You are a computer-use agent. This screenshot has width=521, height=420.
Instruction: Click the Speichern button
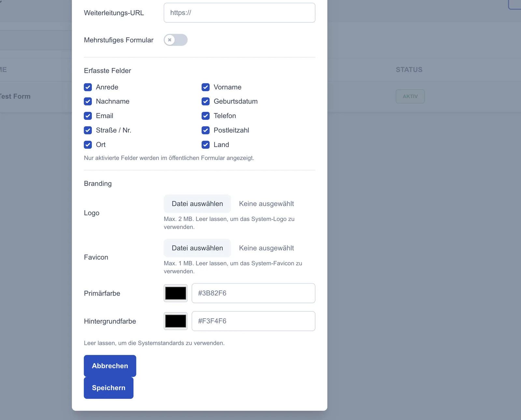[109, 388]
